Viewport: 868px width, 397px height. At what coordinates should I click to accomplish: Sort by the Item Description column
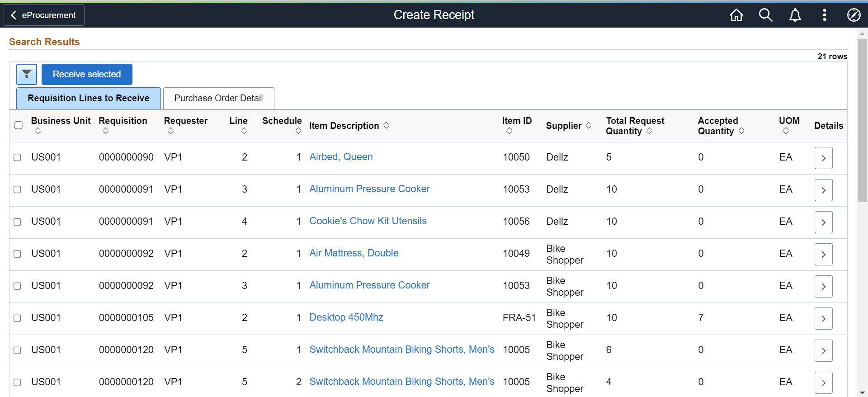click(x=349, y=126)
